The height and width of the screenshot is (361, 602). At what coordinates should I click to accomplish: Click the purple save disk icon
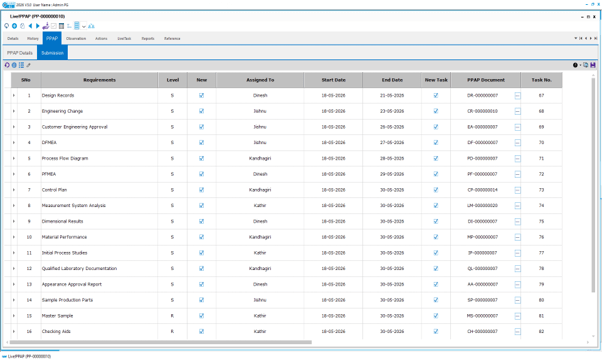(593, 65)
